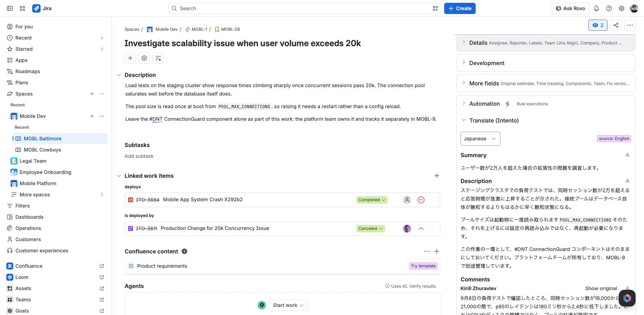Add a linked work item with plus icon
This screenshot has width=644, height=315.
click(x=437, y=176)
